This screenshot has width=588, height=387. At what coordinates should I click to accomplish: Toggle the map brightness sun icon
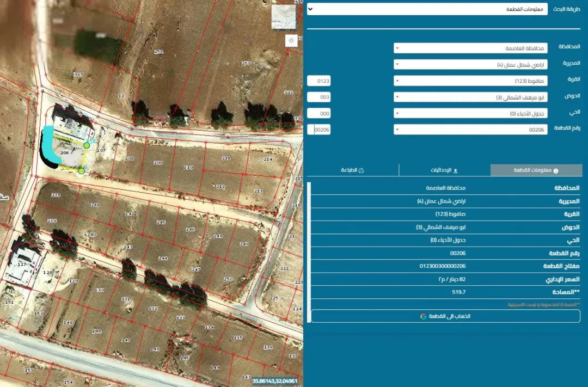tap(291, 40)
